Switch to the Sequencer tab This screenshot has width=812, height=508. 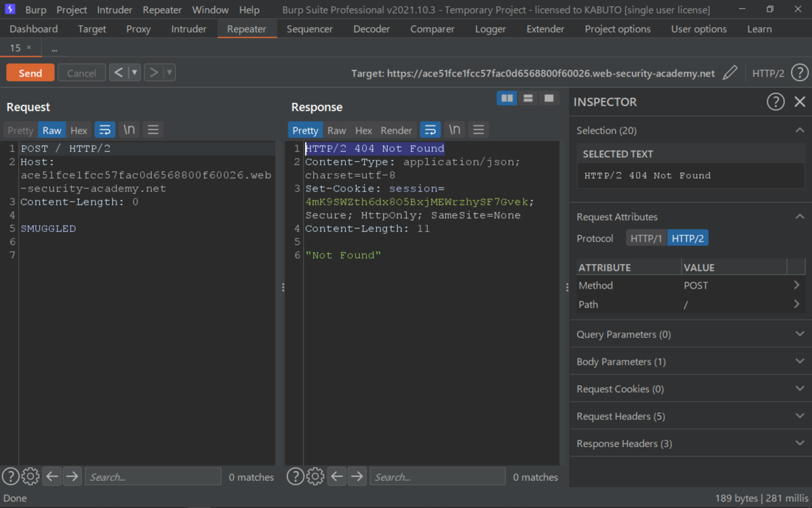pos(310,29)
